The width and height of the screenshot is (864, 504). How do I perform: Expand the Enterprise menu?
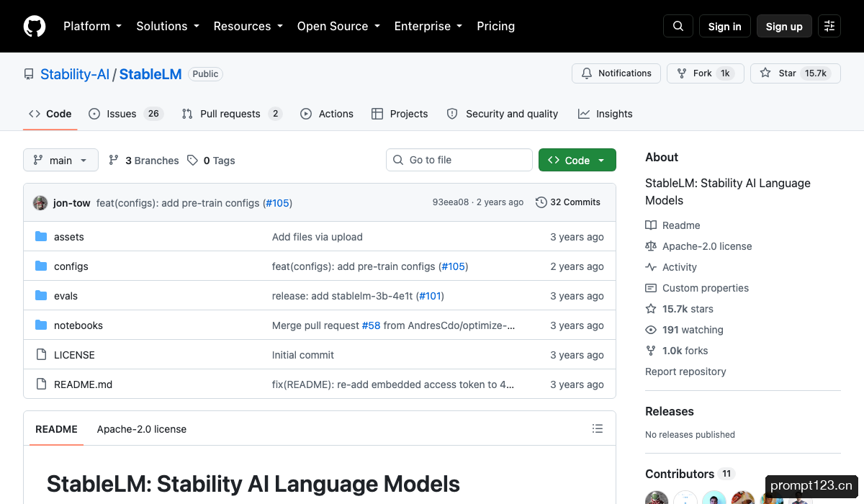click(428, 26)
